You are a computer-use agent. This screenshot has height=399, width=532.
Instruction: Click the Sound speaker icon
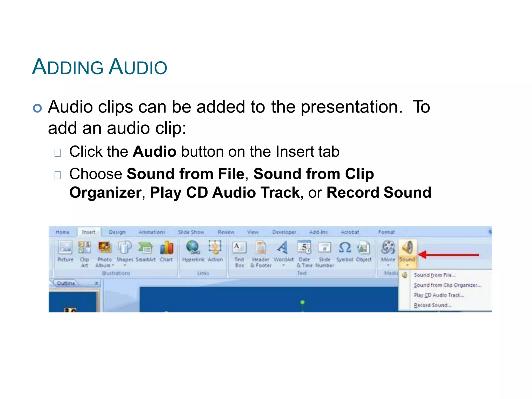(407, 247)
